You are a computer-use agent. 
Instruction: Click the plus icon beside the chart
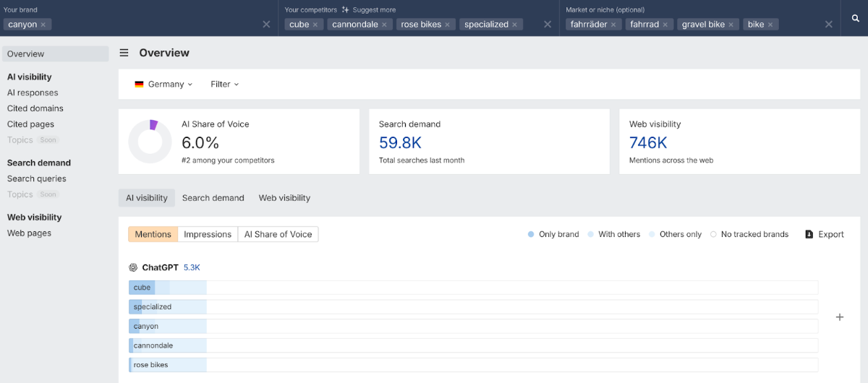coord(840,317)
